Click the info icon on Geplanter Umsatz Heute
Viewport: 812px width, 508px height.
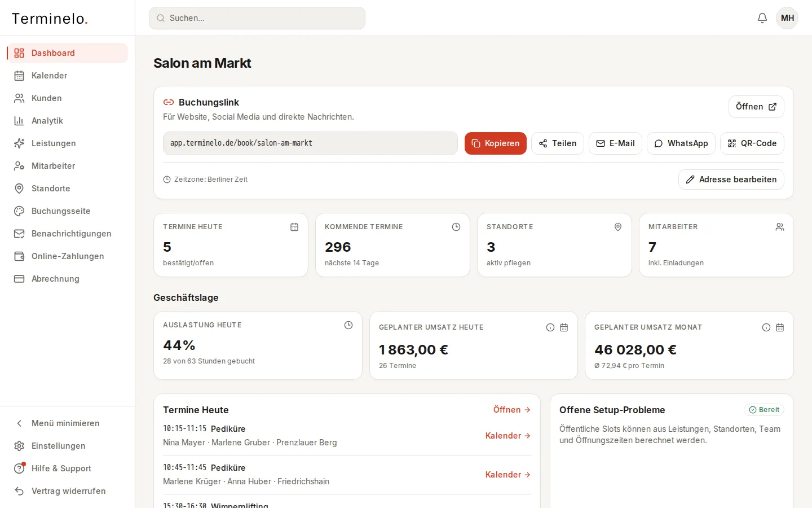pos(550,327)
